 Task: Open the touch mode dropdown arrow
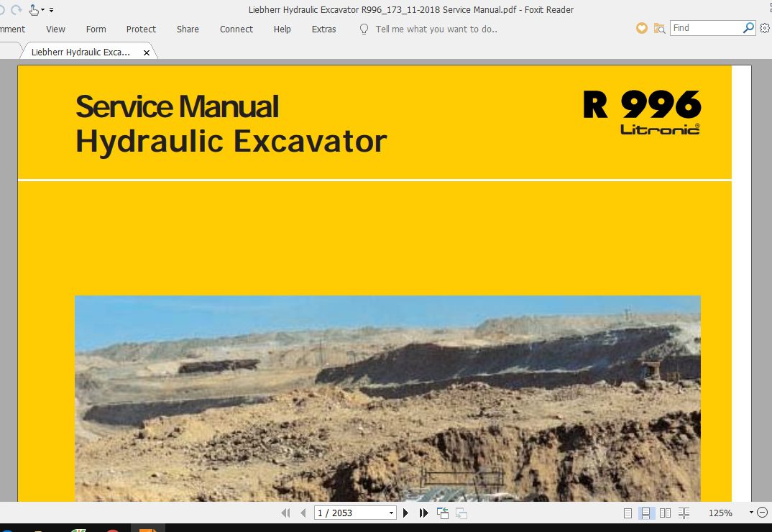click(43, 10)
